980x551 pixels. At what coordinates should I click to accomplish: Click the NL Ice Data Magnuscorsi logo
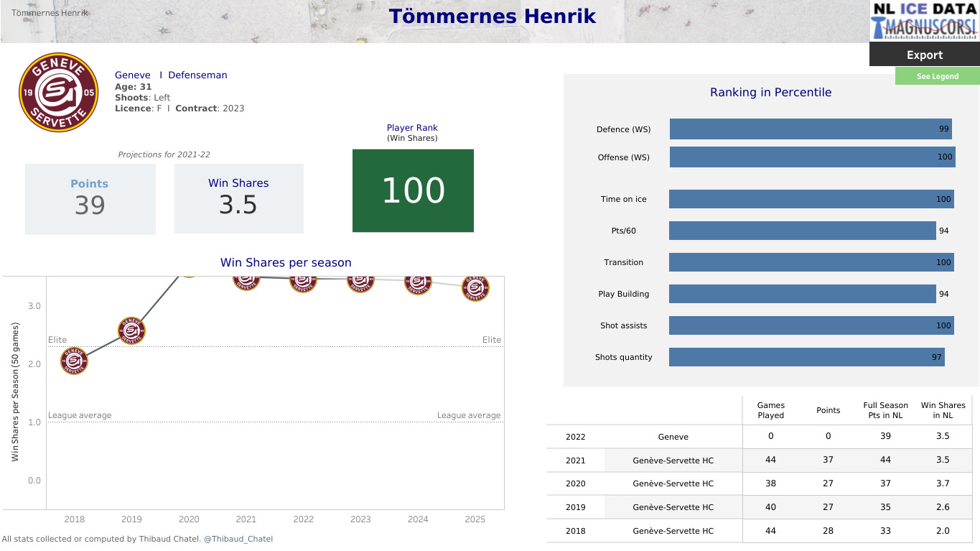click(924, 21)
